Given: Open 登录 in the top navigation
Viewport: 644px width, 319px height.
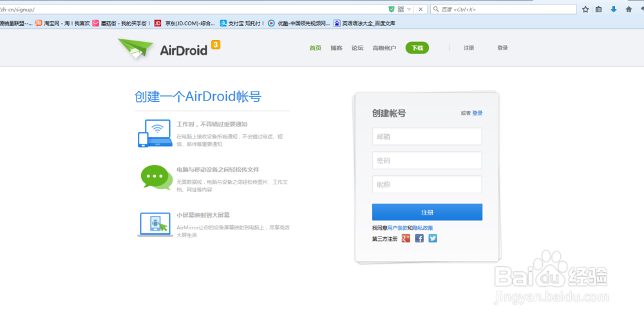Looking at the screenshot, I should (x=502, y=48).
